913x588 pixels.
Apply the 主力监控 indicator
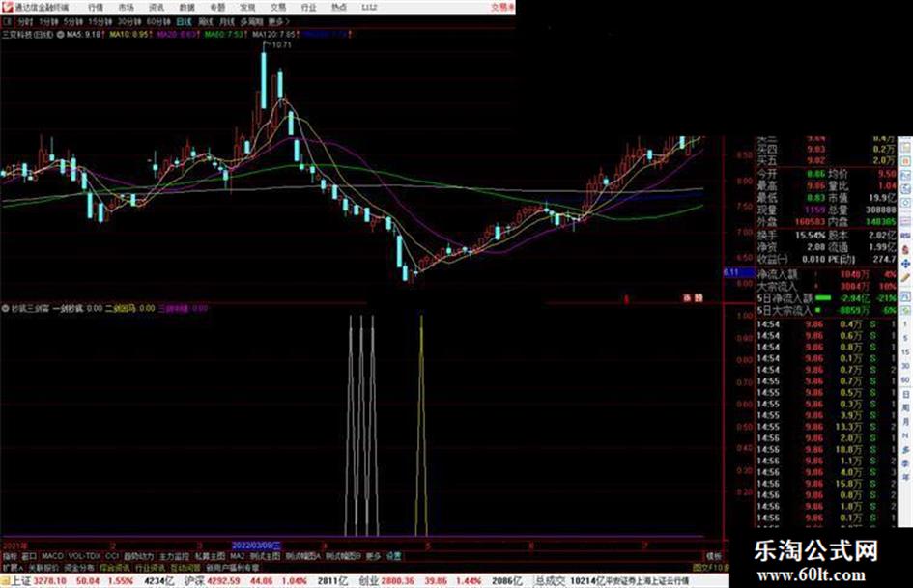[x=174, y=556]
